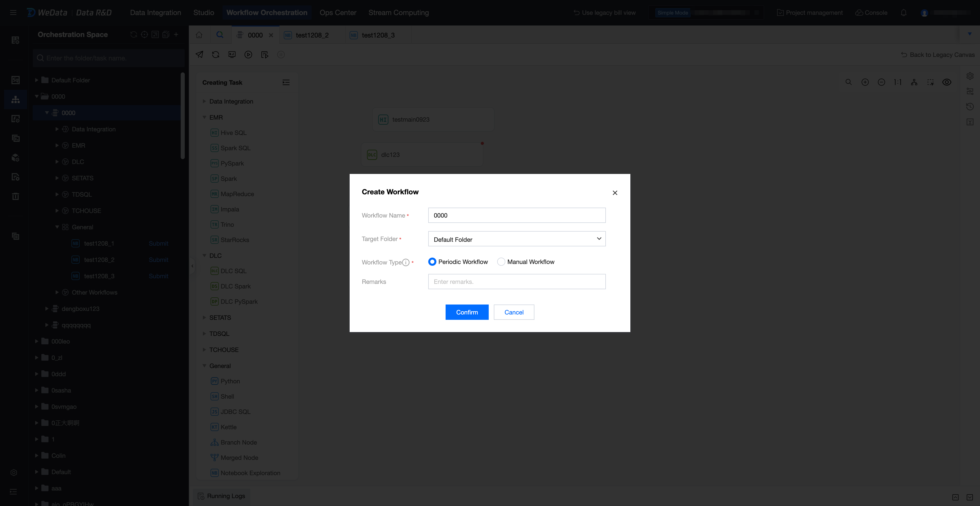This screenshot has height=506, width=980.
Task: Switch to the test1208_2 tab
Action: pyautogui.click(x=312, y=35)
